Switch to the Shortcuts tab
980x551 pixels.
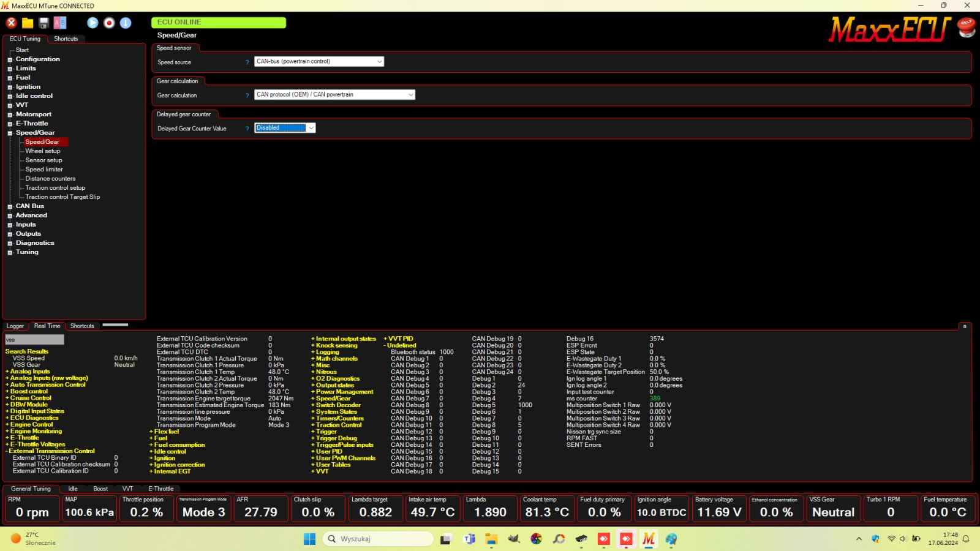click(x=66, y=39)
